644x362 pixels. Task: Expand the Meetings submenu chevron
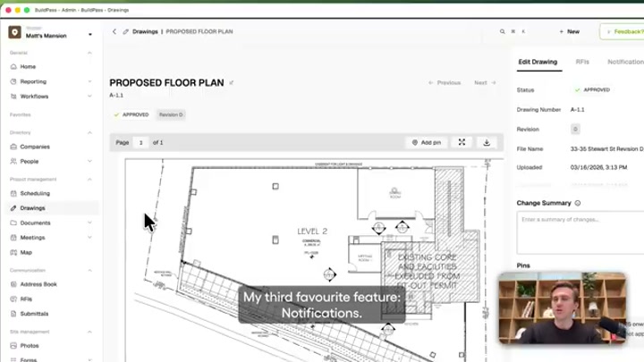[x=89, y=238]
